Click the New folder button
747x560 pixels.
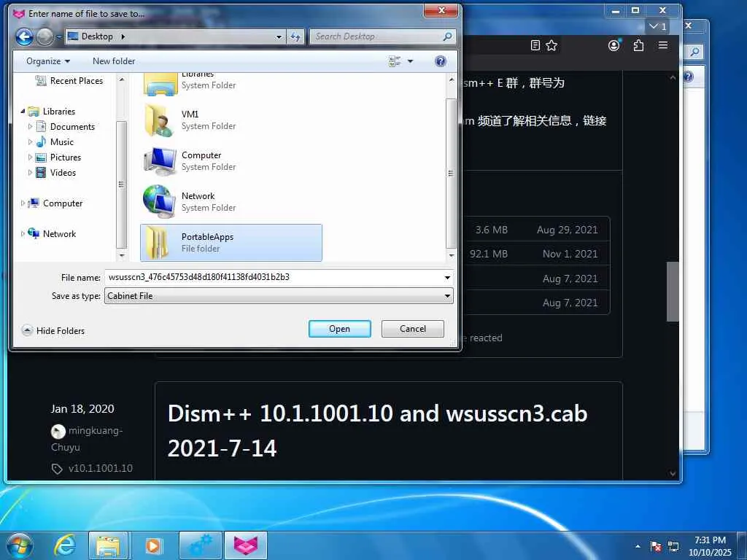(x=114, y=61)
